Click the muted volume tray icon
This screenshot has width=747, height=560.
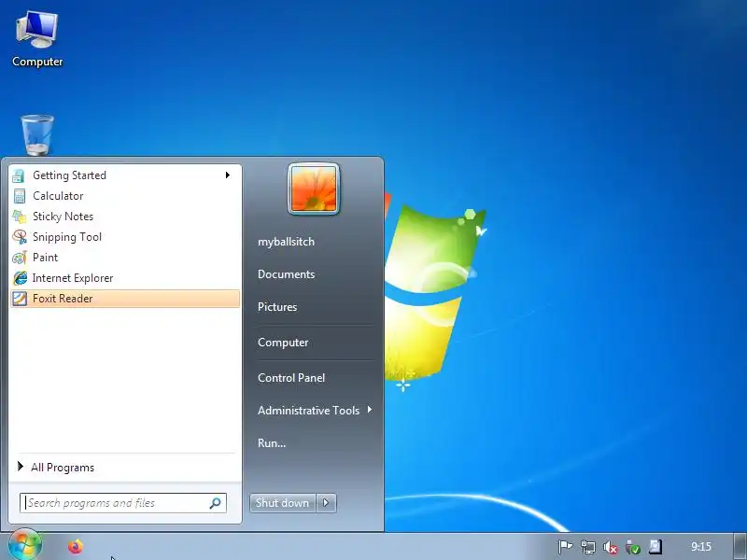pos(611,547)
